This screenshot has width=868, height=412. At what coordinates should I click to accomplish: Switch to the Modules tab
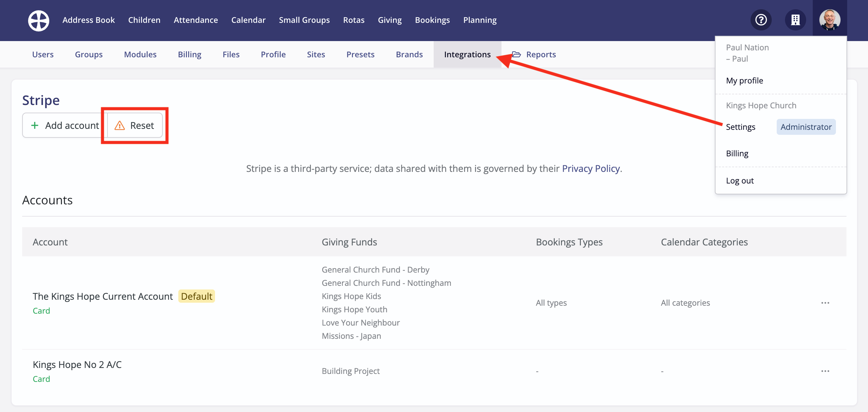tap(140, 54)
